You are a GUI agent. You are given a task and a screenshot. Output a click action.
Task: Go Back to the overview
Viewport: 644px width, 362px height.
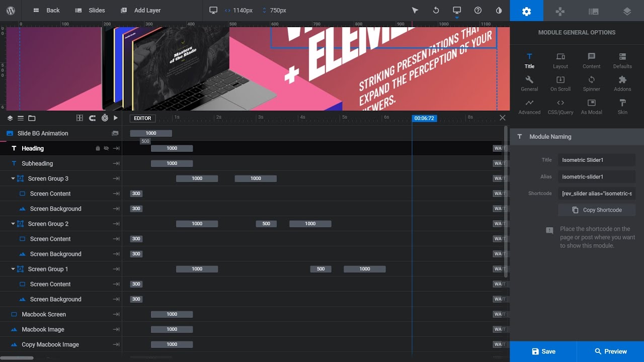pyautogui.click(x=47, y=10)
